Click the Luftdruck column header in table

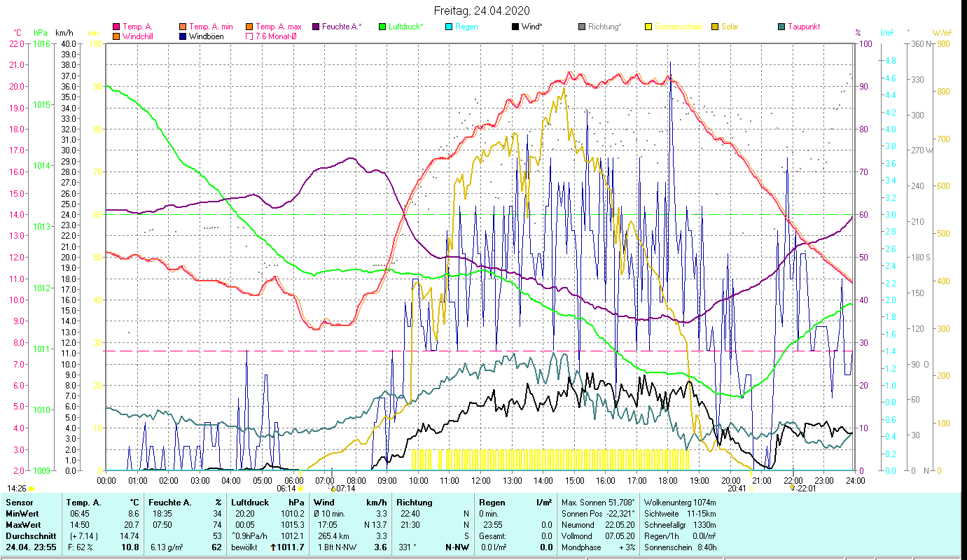click(249, 502)
